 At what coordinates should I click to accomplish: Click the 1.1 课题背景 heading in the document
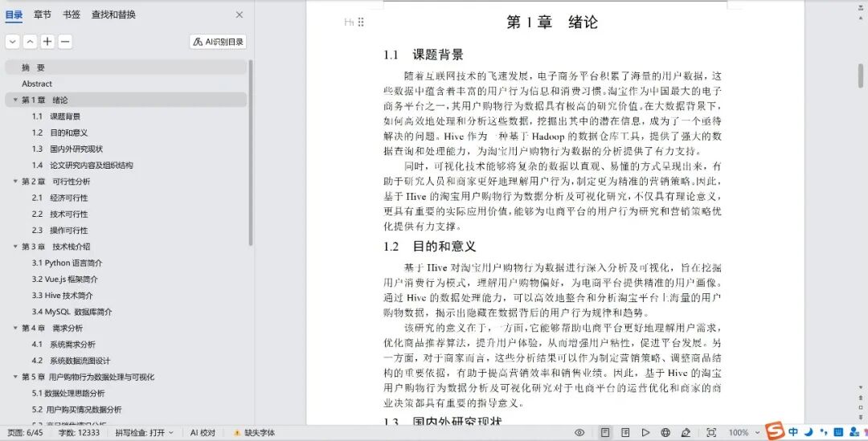click(x=423, y=55)
